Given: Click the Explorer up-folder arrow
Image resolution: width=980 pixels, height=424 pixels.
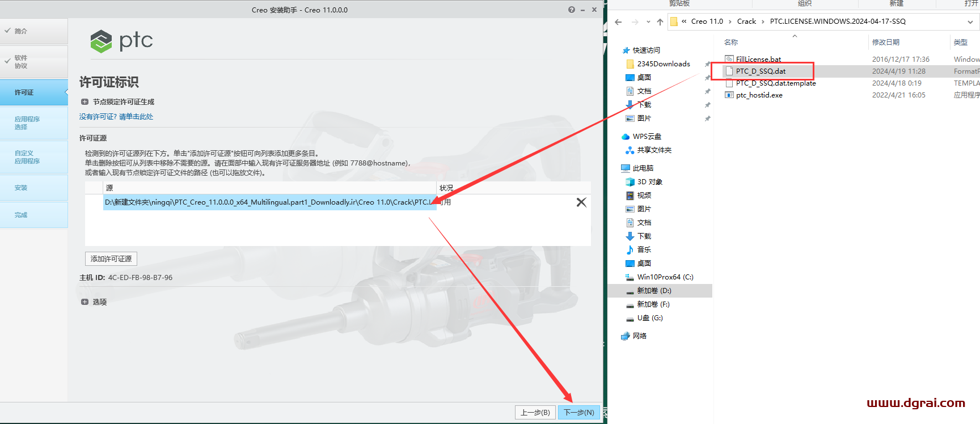Looking at the screenshot, I should tap(660, 22).
